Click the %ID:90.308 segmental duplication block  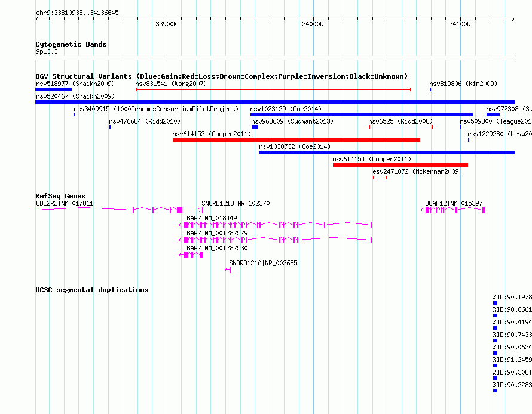(x=495, y=378)
